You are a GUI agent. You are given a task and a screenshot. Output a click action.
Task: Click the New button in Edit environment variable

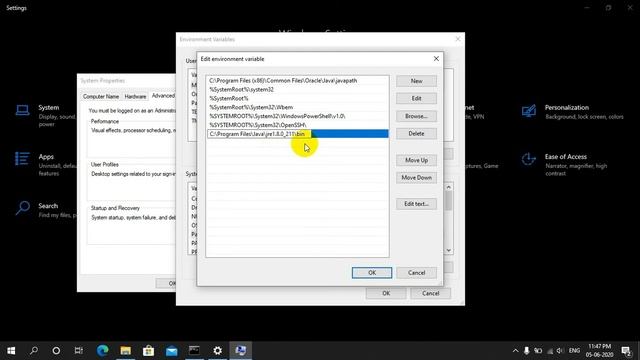point(416,81)
